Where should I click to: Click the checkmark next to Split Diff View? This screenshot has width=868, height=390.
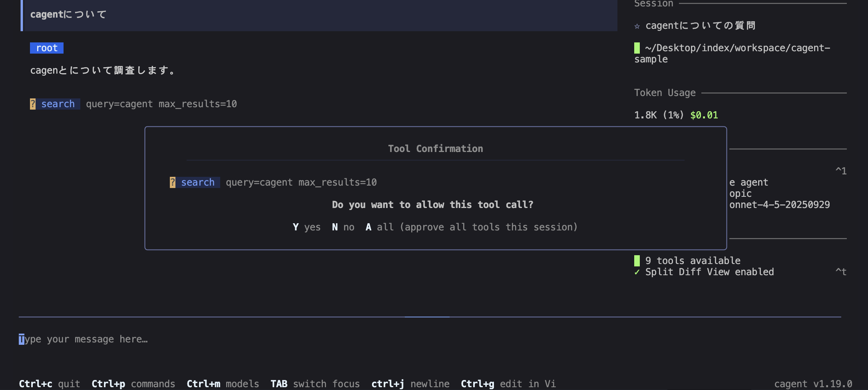[x=637, y=272]
